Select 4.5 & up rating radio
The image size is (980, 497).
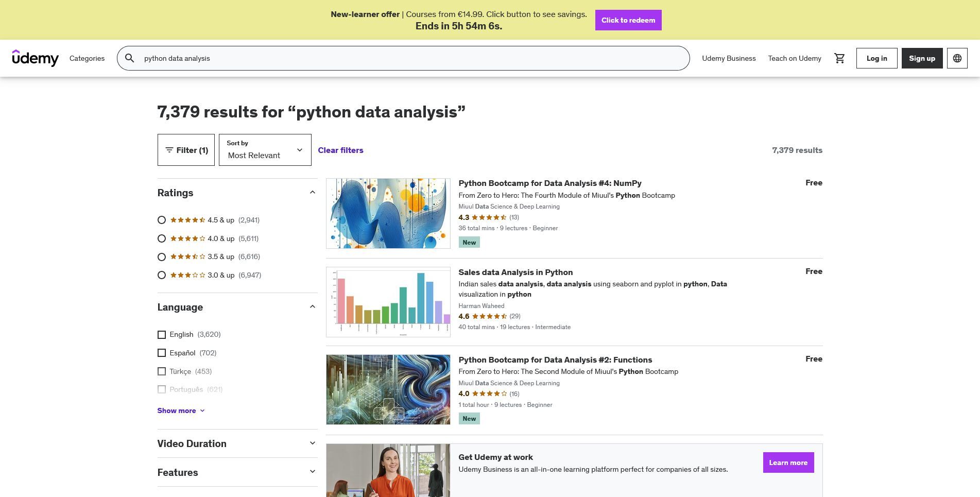162,220
